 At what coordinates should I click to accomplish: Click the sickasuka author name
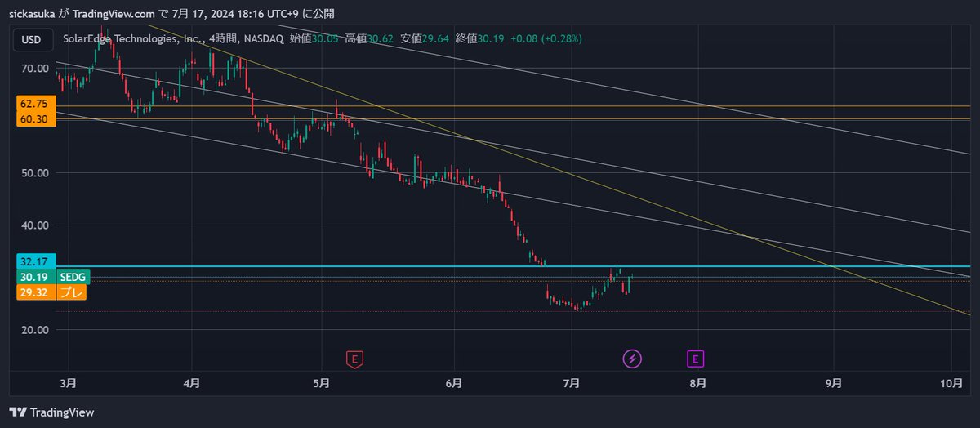pyautogui.click(x=32, y=14)
